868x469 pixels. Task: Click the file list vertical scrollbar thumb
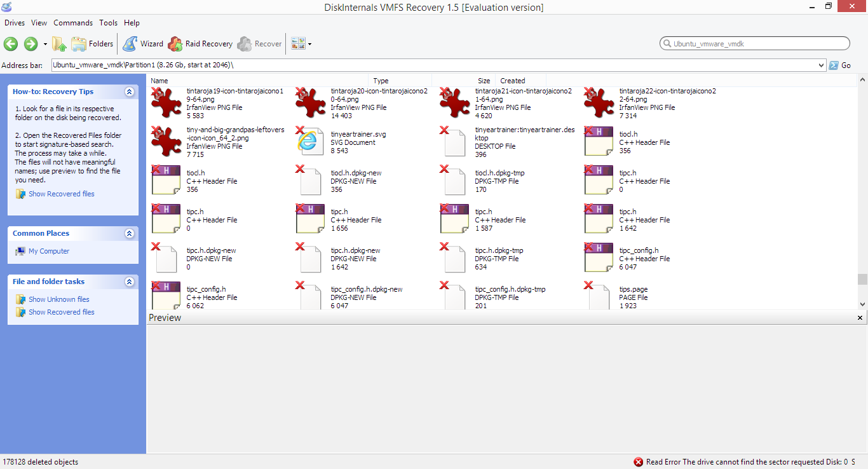point(862,279)
